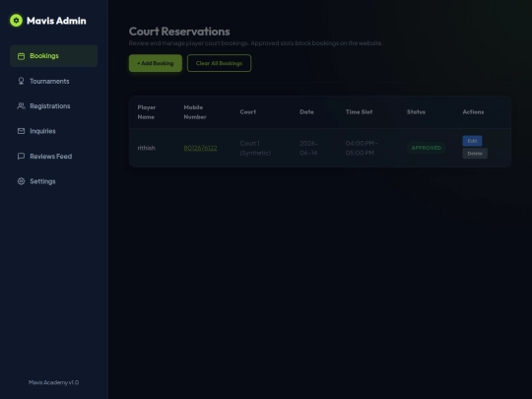Click the Mavis Admin logo icon
Screen dimensions: 532x399
(x=16, y=21)
